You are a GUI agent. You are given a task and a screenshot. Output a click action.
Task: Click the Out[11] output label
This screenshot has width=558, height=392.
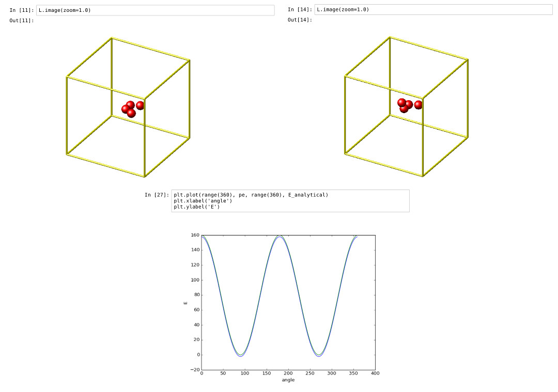pyautogui.click(x=22, y=21)
